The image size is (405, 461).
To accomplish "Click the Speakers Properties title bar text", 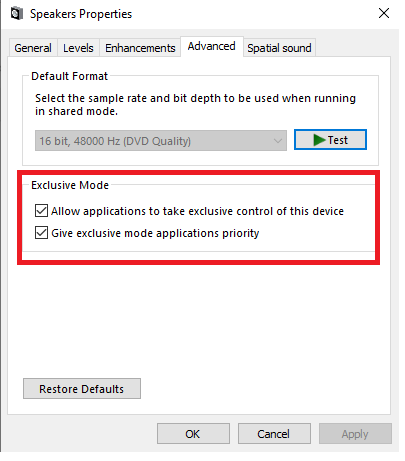I will coord(81,14).
